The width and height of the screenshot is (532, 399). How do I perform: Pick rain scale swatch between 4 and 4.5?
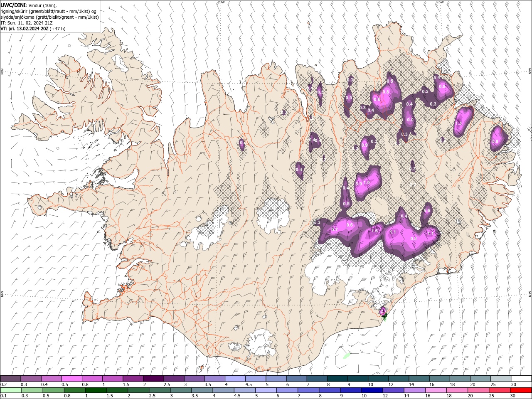223,390
